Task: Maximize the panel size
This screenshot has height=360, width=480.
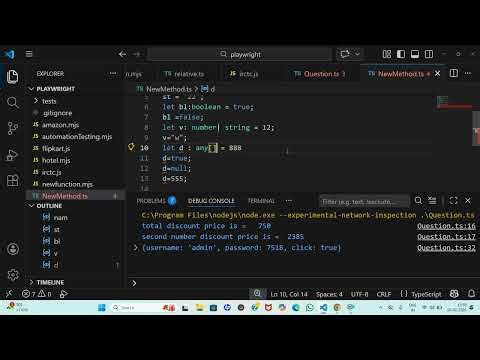Action: coord(453,200)
